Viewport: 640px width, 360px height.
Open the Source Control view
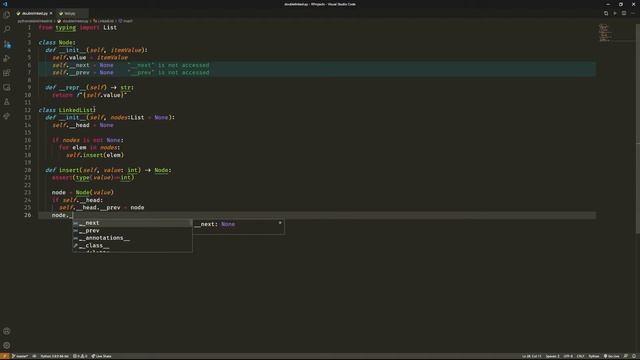7,44
